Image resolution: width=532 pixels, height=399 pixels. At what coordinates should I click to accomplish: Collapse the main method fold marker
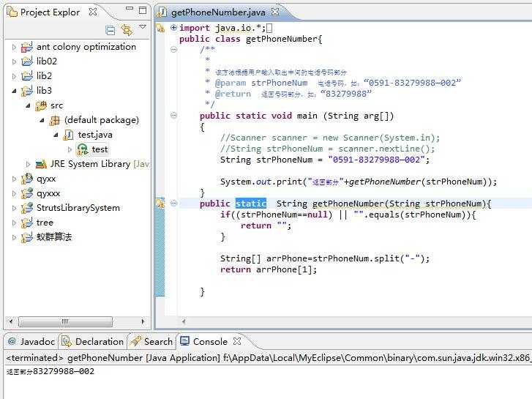tap(173, 116)
